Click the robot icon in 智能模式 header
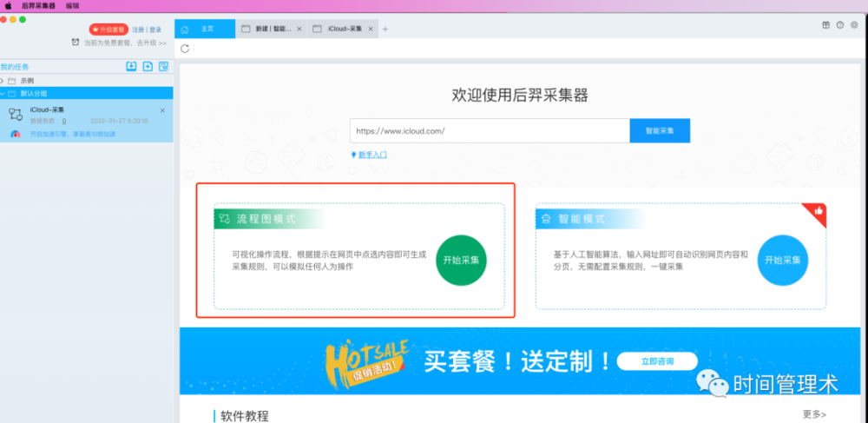The image size is (868, 423). pyautogui.click(x=546, y=219)
